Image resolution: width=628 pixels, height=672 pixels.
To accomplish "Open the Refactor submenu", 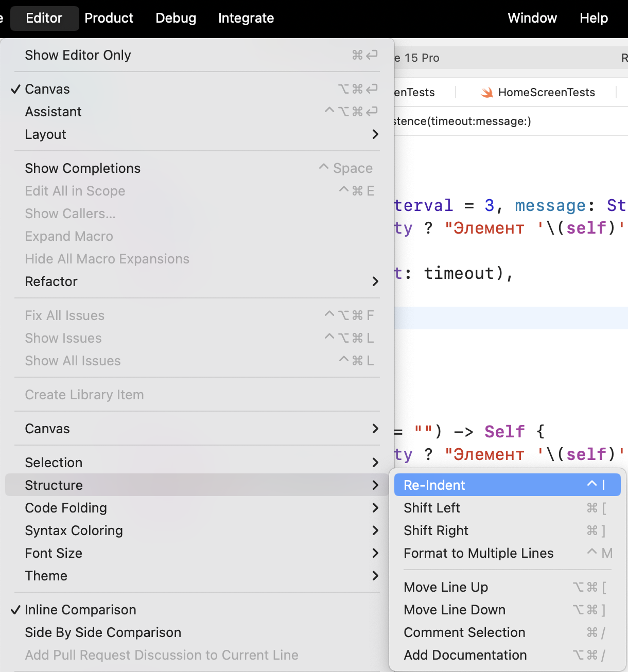I will tap(51, 281).
